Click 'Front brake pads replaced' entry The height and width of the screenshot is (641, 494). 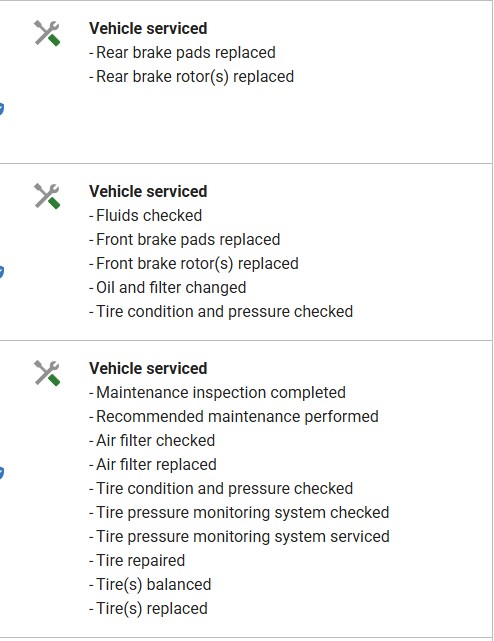(x=184, y=240)
